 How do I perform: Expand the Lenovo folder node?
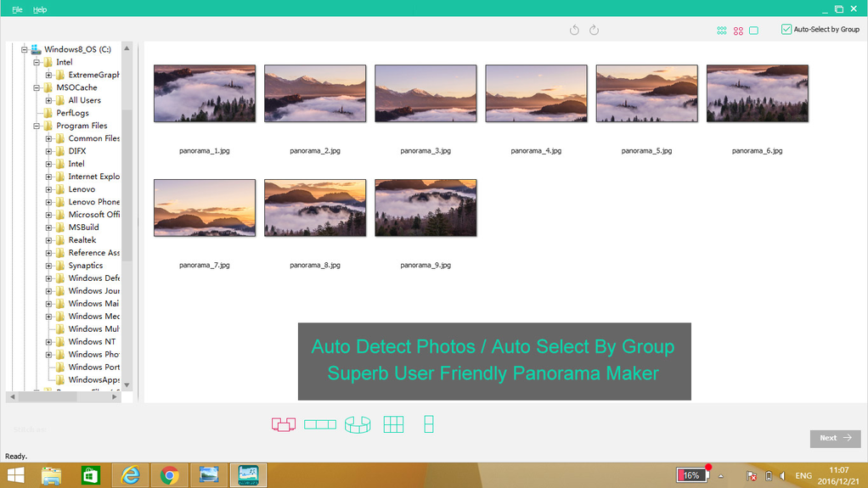[48, 189]
